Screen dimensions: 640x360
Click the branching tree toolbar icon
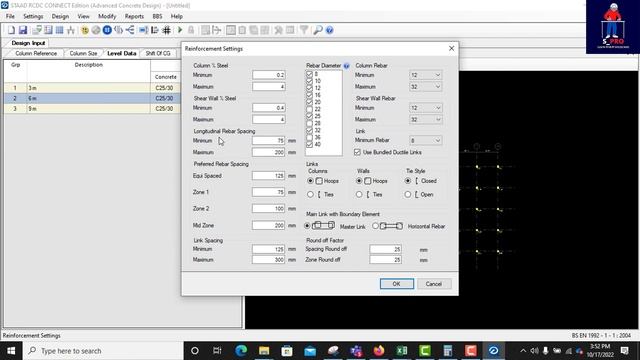point(130,30)
